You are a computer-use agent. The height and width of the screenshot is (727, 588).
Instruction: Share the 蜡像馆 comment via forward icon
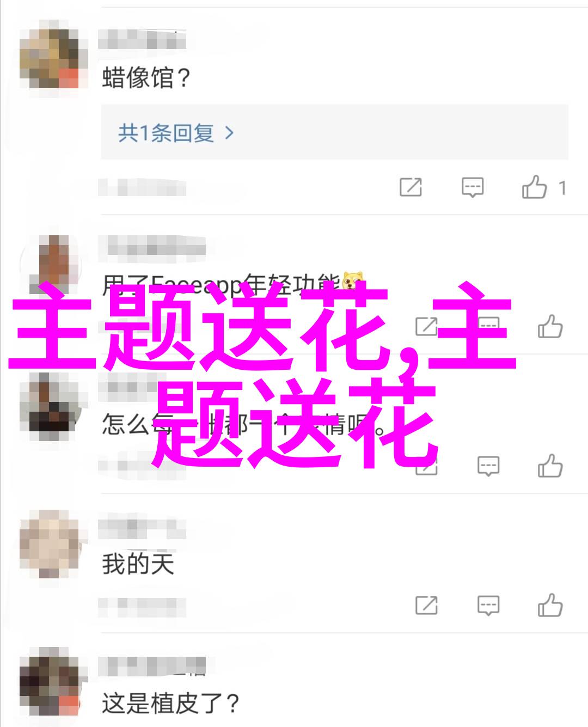[x=411, y=187]
